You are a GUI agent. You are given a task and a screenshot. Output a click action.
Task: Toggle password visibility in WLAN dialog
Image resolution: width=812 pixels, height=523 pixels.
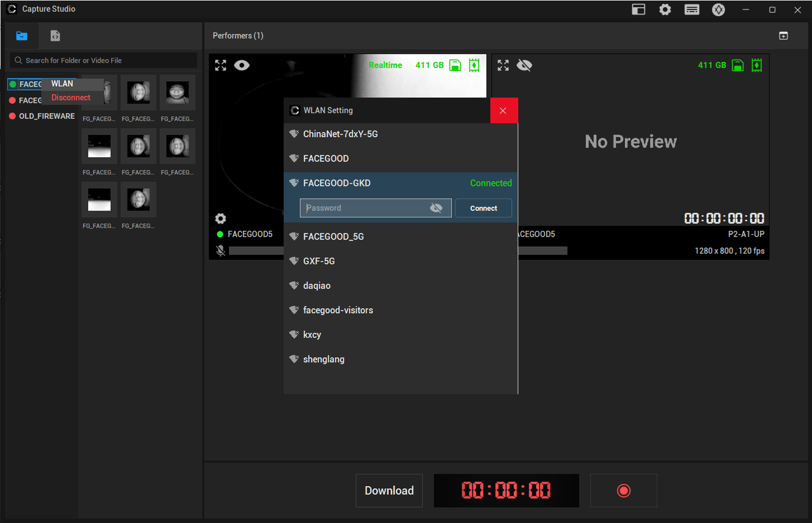click(x=436, y=208)
